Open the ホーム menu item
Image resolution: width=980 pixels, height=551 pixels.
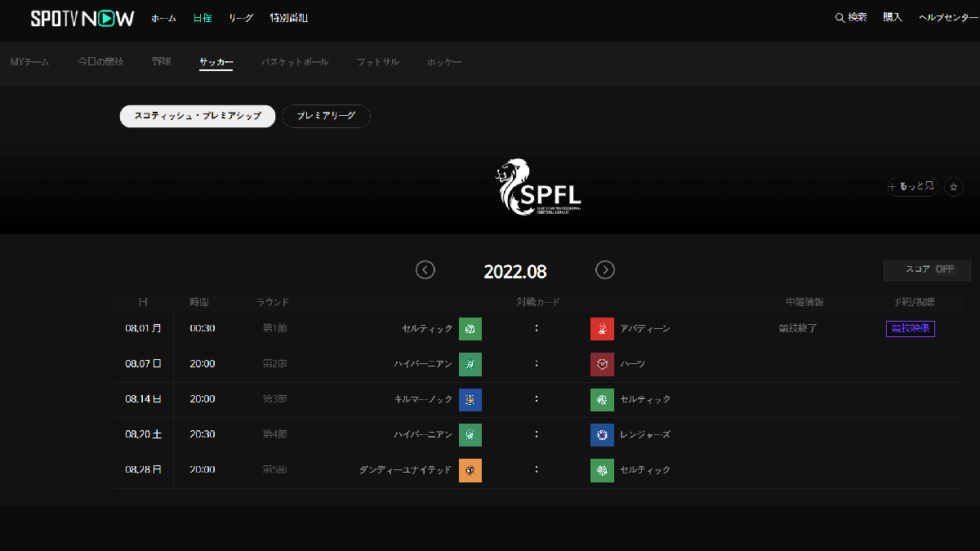[x=163, y=18]
